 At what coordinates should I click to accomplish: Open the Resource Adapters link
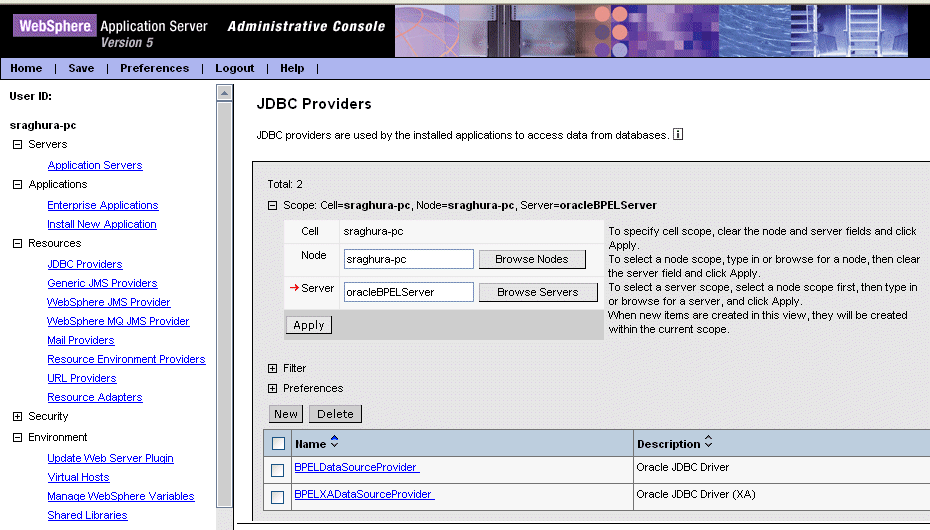[x=95, y=397]
